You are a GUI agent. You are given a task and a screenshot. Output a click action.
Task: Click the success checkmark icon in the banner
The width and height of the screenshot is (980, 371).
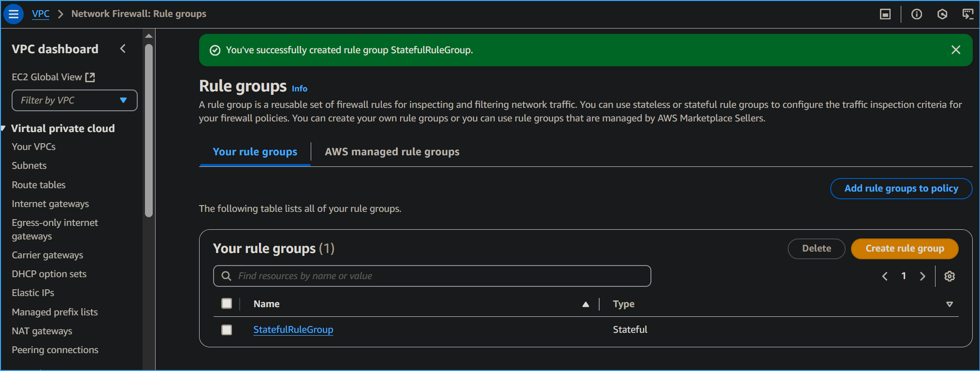coord(215,50)
